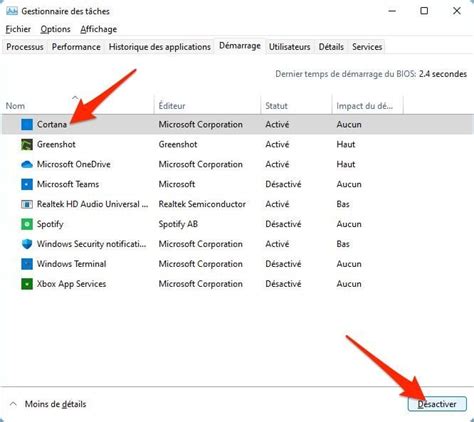Switch to the Performance tab
Screen dimensions: 474x422
[x=76, y=47]
